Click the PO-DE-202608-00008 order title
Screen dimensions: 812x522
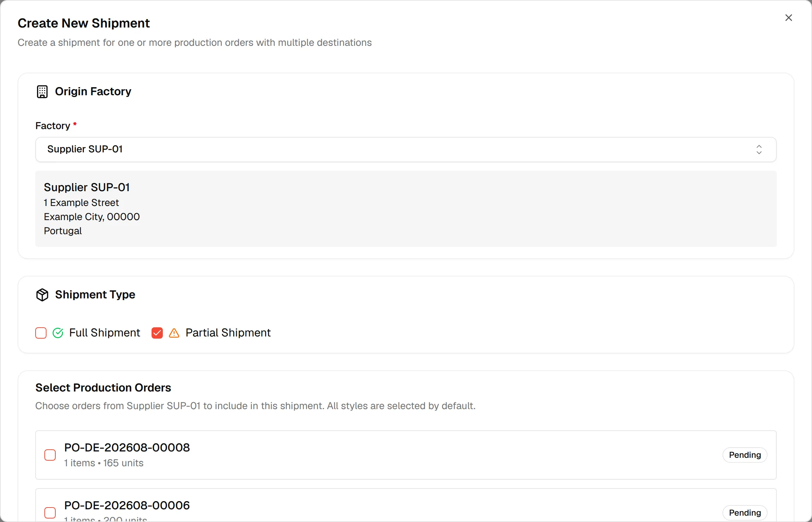(127, 448)
